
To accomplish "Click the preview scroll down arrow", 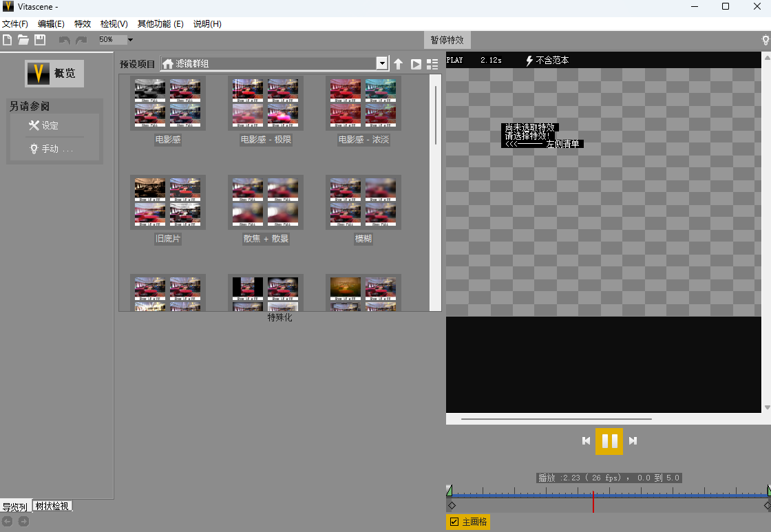I will point(767,407).
